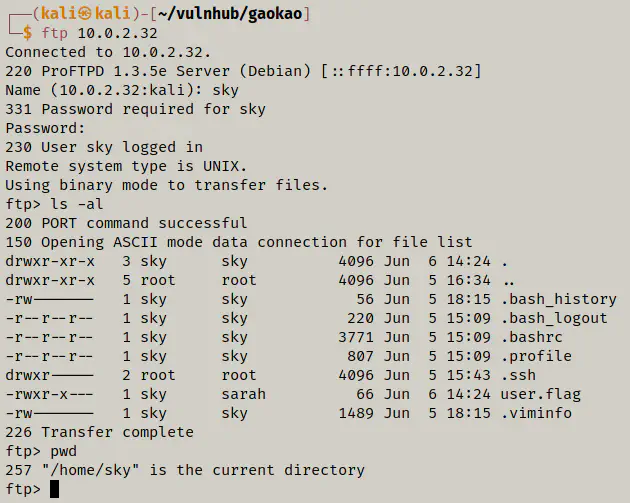Click the "200 PORT command successful" line
This screenshot has height=503, width=630.
click(126, 223)
